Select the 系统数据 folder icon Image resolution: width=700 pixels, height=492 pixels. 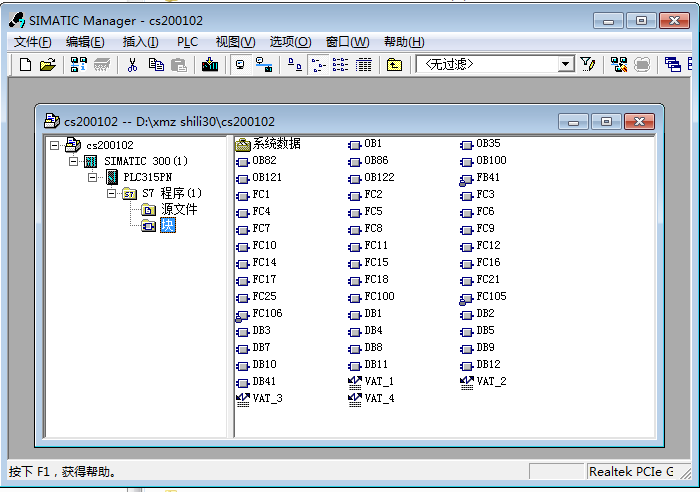pyautogui.click(x=243, y=144)
